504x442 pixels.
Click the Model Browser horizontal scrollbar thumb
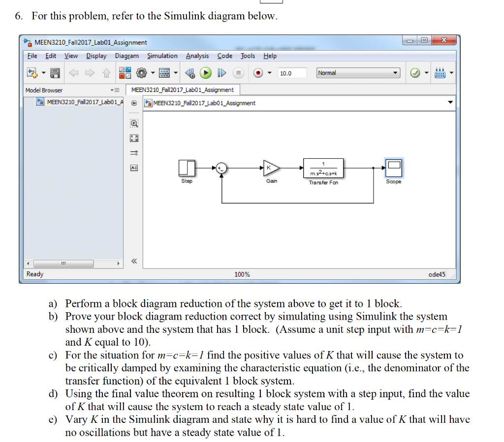click(63, 264)
